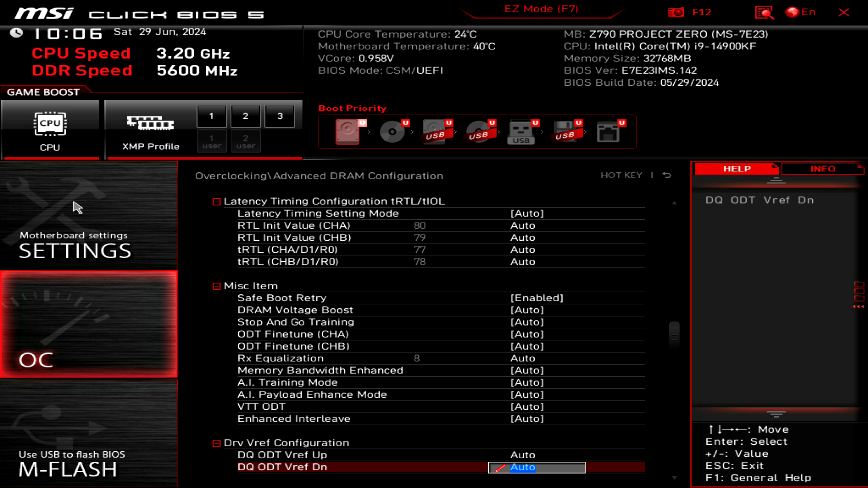The image size is (868, 488).
Task: Switch to the HELP tab
Action: point(737,169)
